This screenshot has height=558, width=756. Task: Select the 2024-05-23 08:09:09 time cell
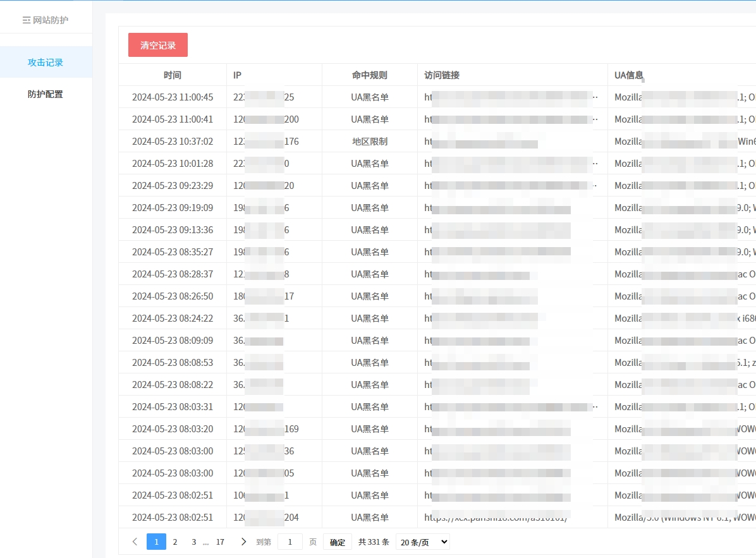(x=173, y=340)
